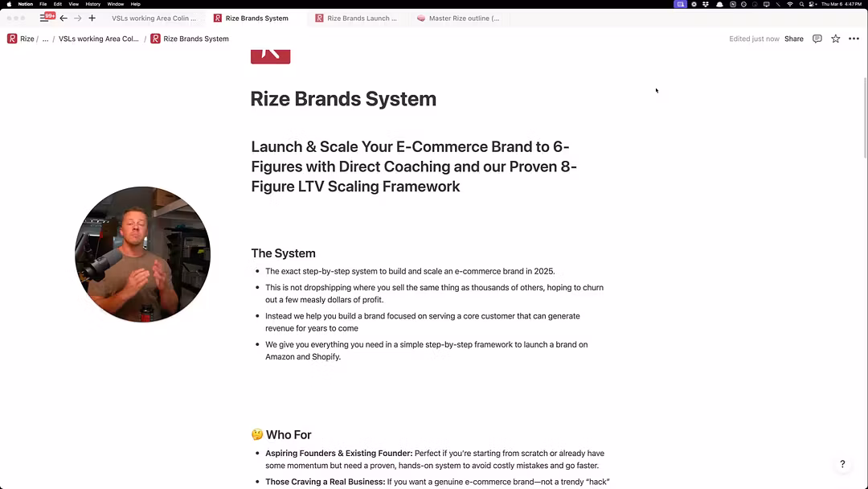Click the page vertical scrollbar

866,117
